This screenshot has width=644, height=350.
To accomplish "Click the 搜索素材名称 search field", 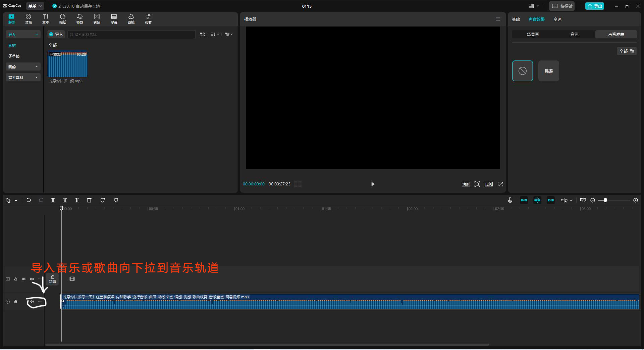I will coord(131,34).
